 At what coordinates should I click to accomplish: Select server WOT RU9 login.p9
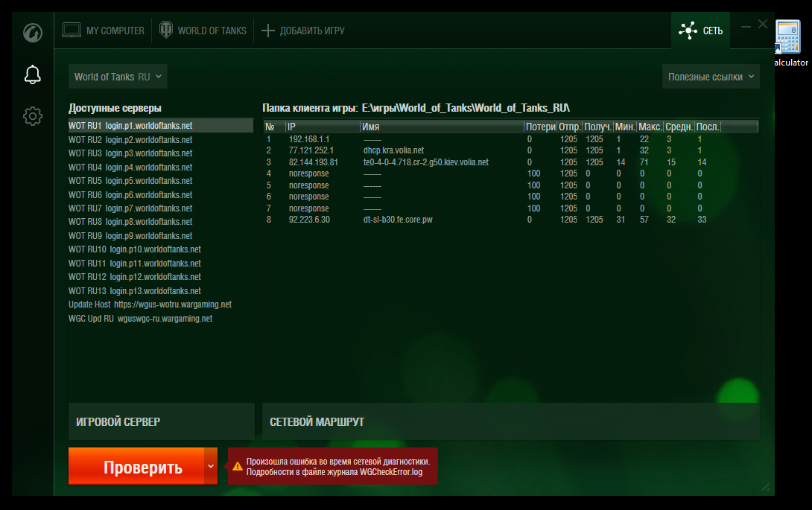pos(160,235)
